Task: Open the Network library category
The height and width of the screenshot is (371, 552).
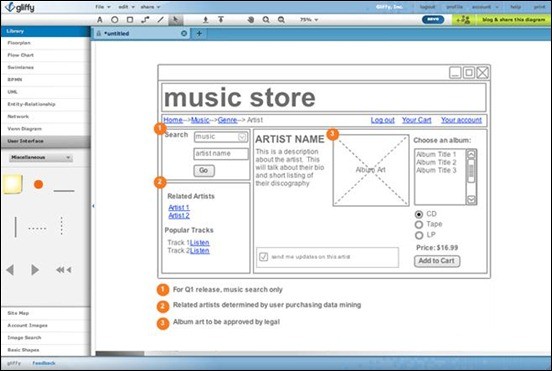Action: tap(46, 117)
